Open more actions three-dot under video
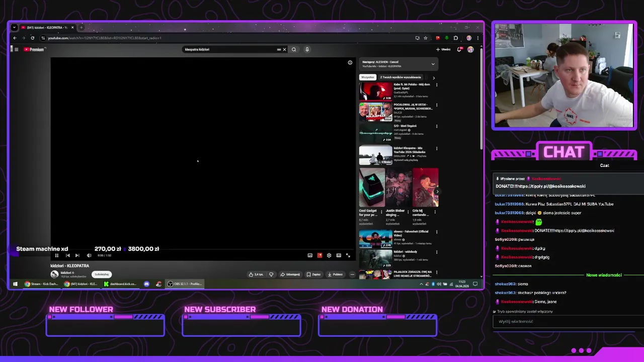644x362 pixels. pos(352,275)
